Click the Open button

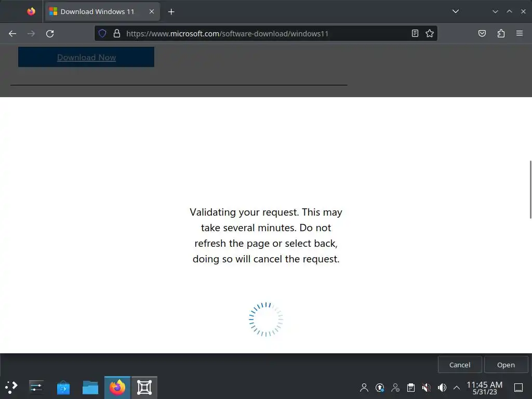point(506,365)
